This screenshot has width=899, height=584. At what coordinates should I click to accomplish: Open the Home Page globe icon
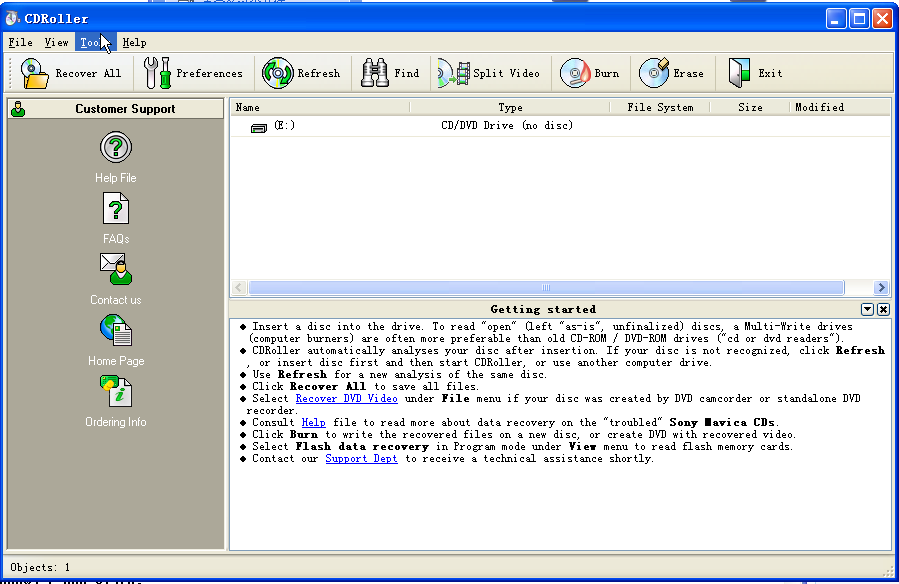point(116,330)
